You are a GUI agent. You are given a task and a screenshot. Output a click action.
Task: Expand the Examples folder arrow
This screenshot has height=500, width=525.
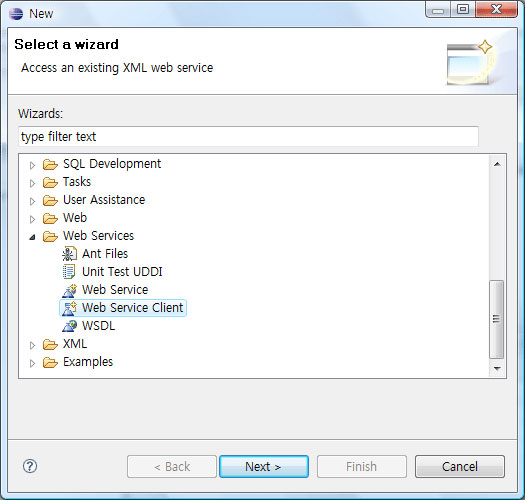(x=32, y=363)
